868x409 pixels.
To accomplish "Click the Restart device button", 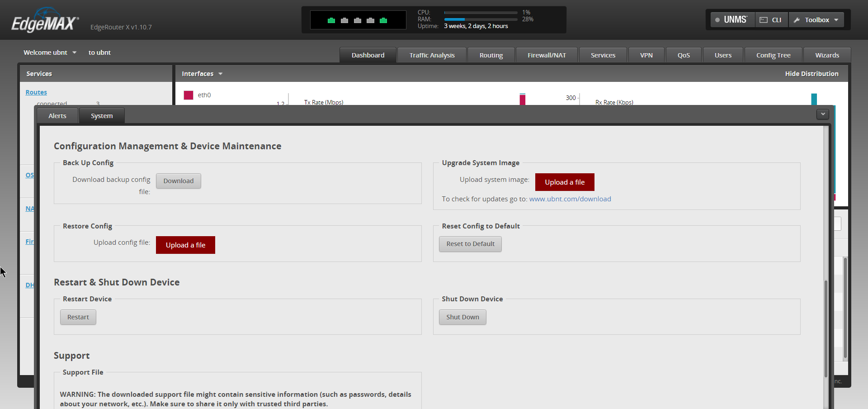I will (78, 317).
